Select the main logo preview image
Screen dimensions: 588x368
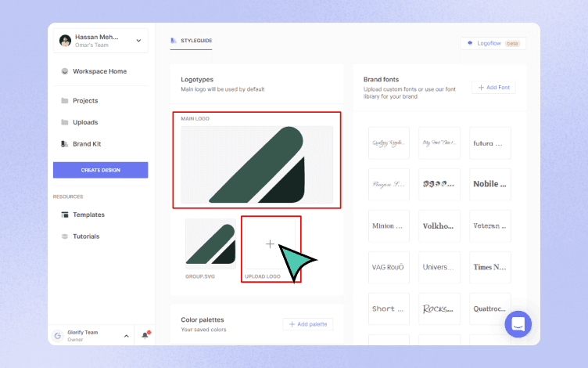[257, 165]
